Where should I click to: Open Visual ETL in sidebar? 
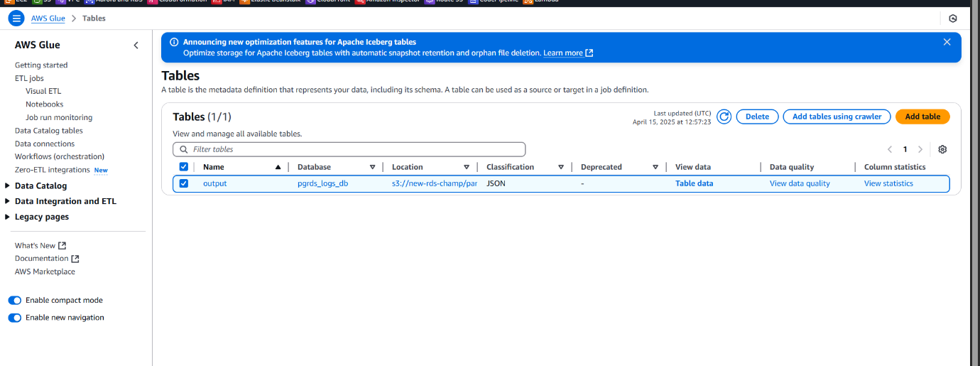point(43,91)
